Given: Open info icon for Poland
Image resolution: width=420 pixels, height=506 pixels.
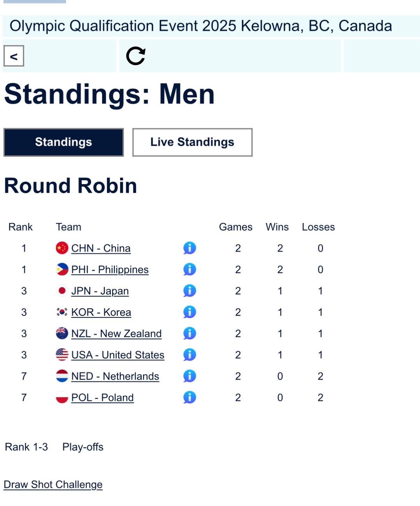Looking at the screenshot, I should pyautogui.click(x=189, y=397).
